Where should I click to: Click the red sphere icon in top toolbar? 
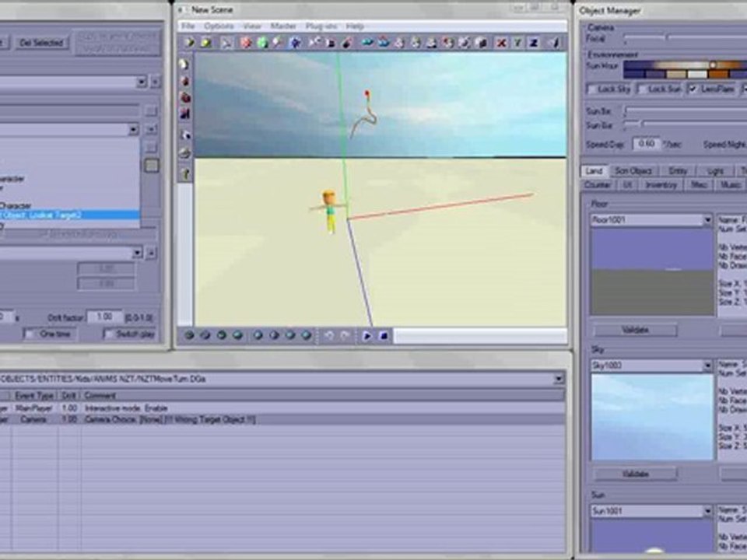pos(246,43)
